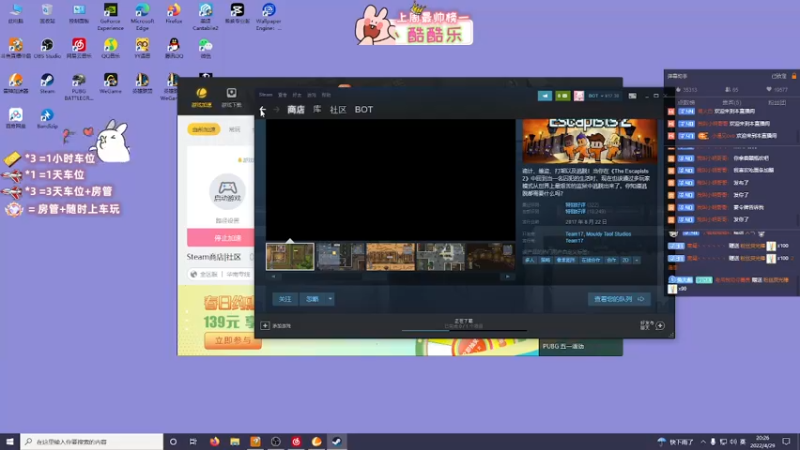Select the first green prison screenshot thumbnail
The width and height of the screenshot is (800, 450).
coord(290,257)
